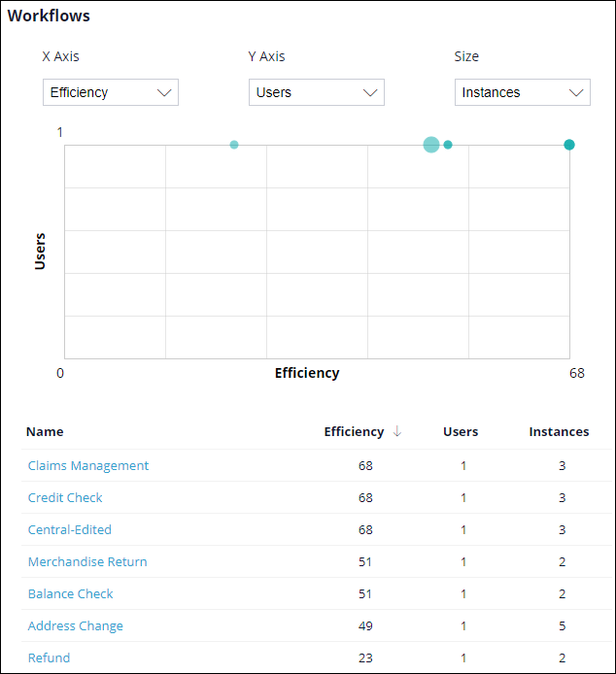Click the leftmost small bubble on the chart
616x674 pixels.
coord(234,145)
